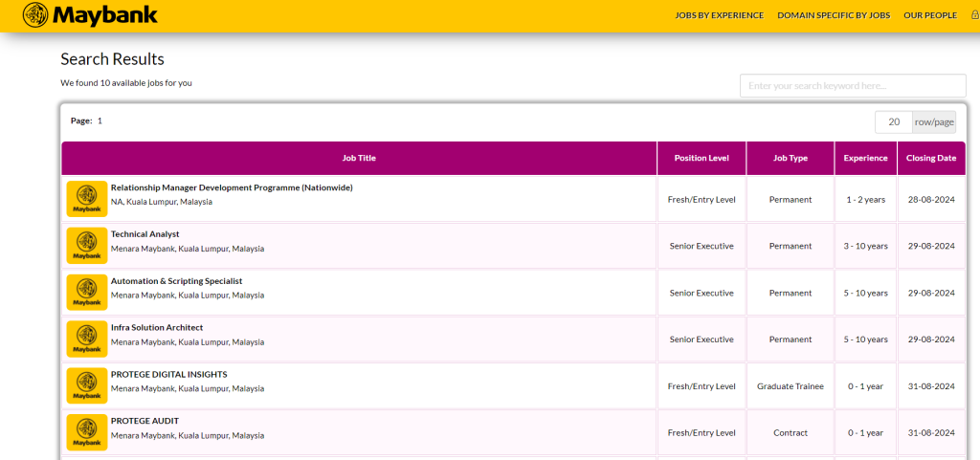The image size is (980, 460).
Task: Focus the search keyword input field
Action: tap(852, 86)
